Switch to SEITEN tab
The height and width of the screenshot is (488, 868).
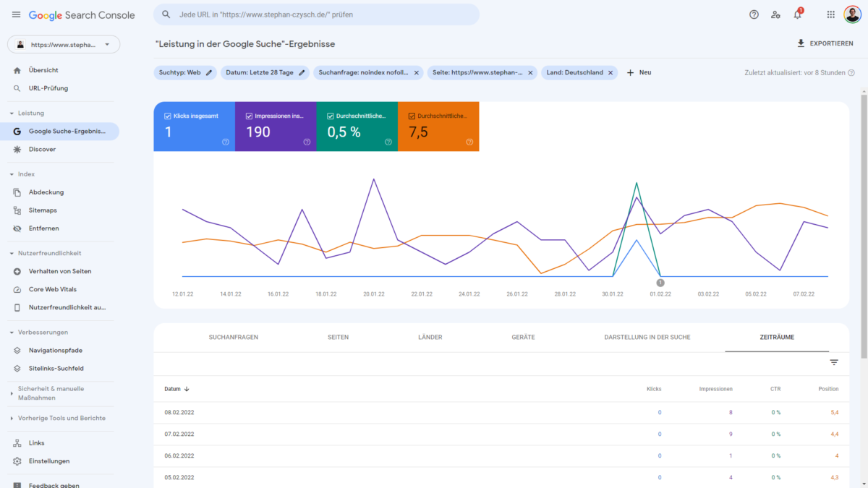(339, 338)
